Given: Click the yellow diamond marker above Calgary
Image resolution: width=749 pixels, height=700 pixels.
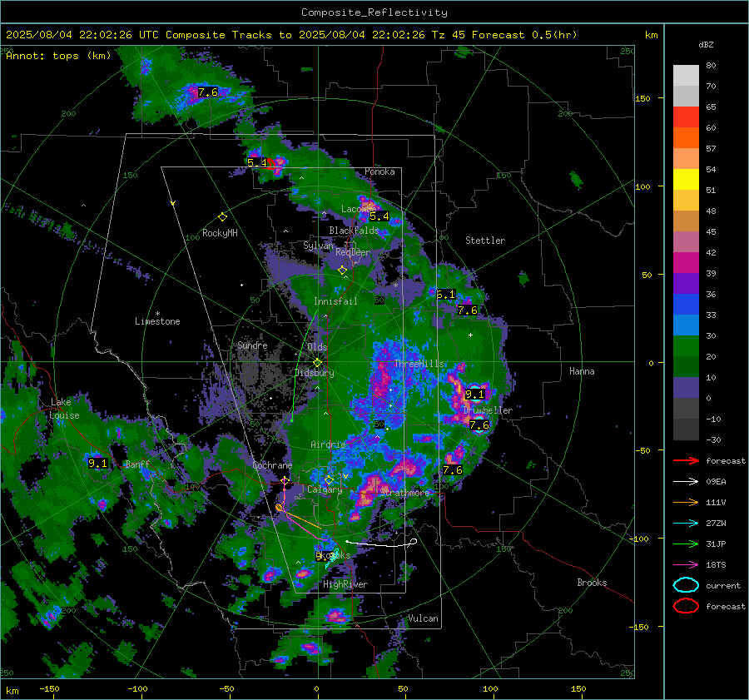Looking at the screenshot, I should pyautogui.click(x=329, y=479).
